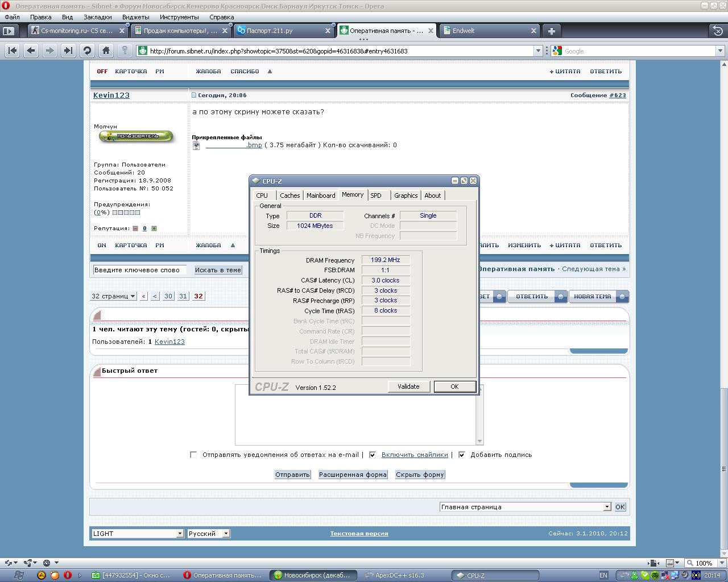Click the Fast Forward navigation button
728x582 pixels.
tap(68, 51)
